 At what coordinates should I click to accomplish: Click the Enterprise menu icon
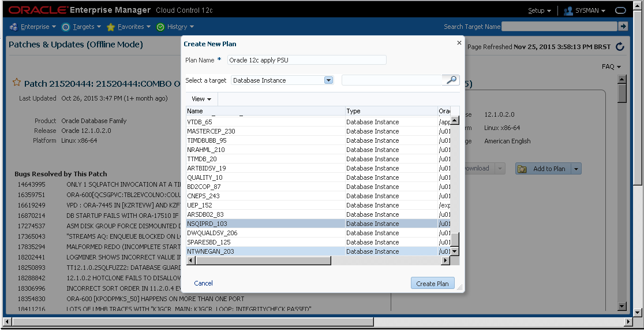coord(13,27)
